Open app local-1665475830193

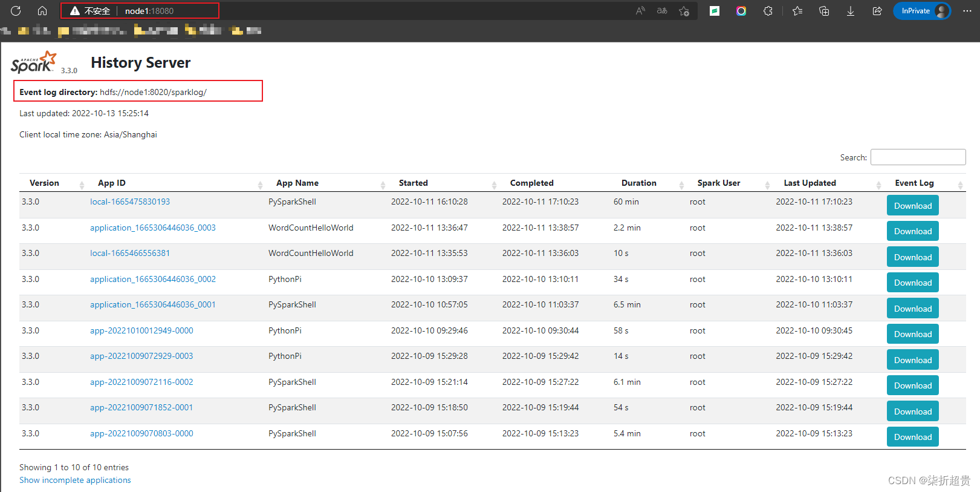[130, 202]
